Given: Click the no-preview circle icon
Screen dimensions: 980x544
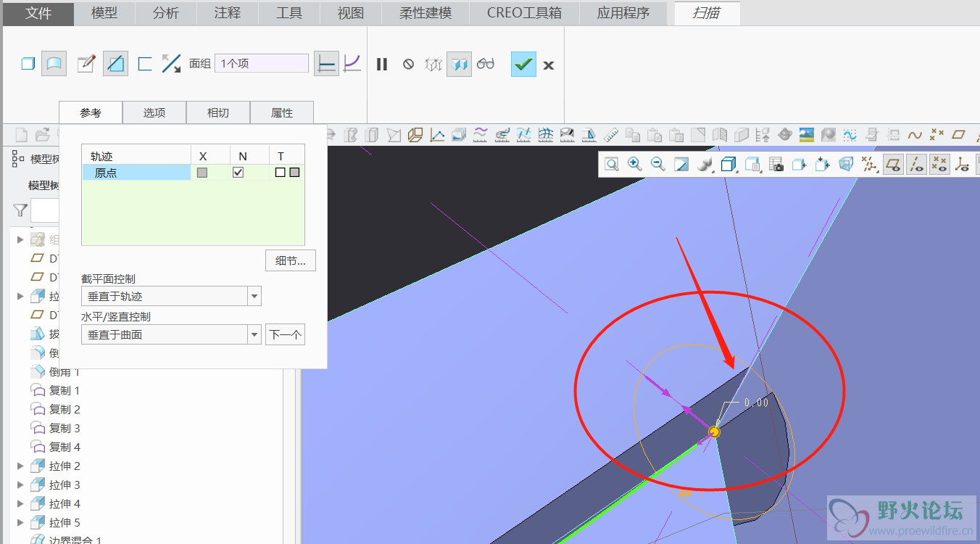Looking at the screenshot, I should tap(408, 65).
